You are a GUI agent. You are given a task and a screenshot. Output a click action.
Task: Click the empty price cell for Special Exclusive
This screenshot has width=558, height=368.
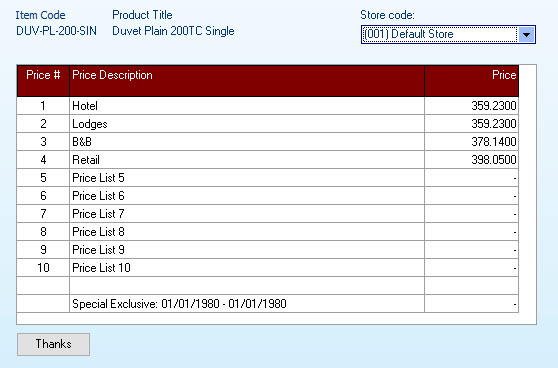pyautogui.click(x=472, y=304)
